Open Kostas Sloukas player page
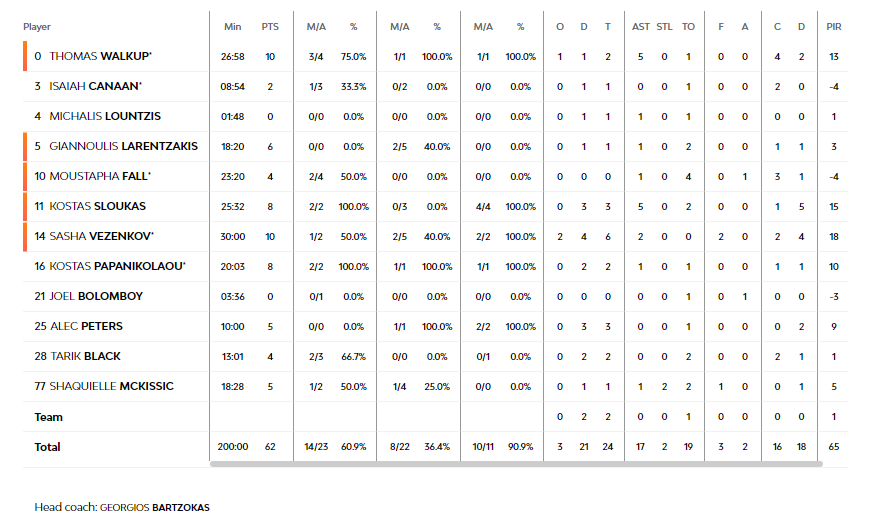This screenshot has height=530, width=874. (x=98, y=207)
